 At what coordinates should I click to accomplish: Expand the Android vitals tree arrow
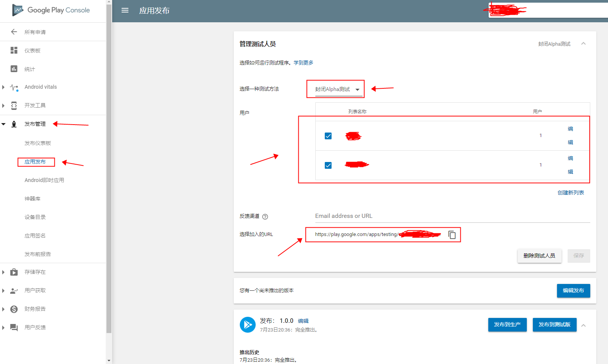coord(3,87)
